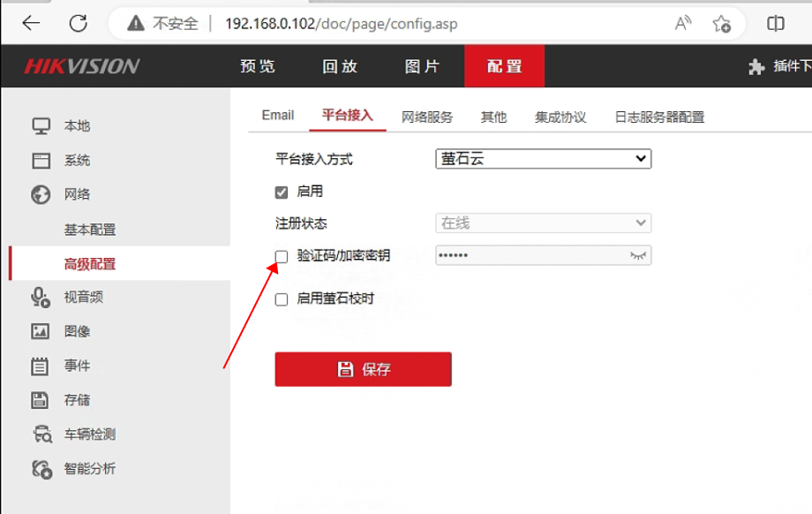Click the Event calendar-list icon
The image size is (812, 514).
click(x=40, y=366)
